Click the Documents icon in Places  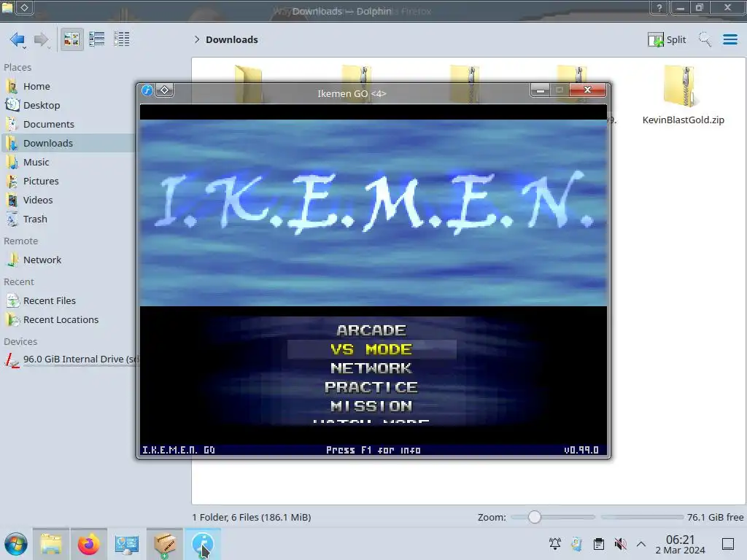click(12, 124)
